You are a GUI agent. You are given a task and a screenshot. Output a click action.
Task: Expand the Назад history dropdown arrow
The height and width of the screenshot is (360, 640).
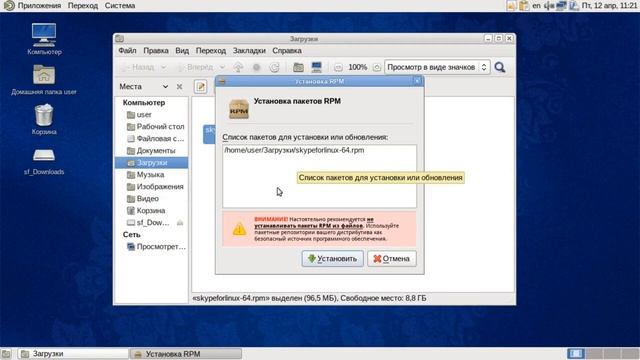pyautogui.click(x=163, y=67)
